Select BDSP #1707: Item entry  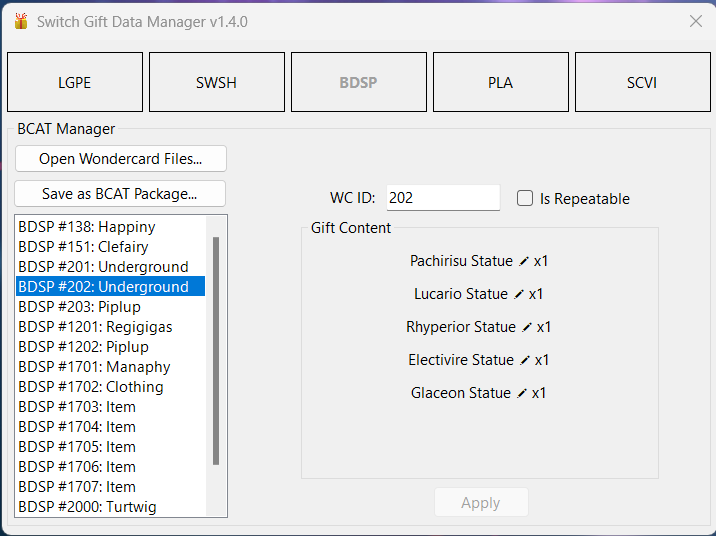click(111, 487)
